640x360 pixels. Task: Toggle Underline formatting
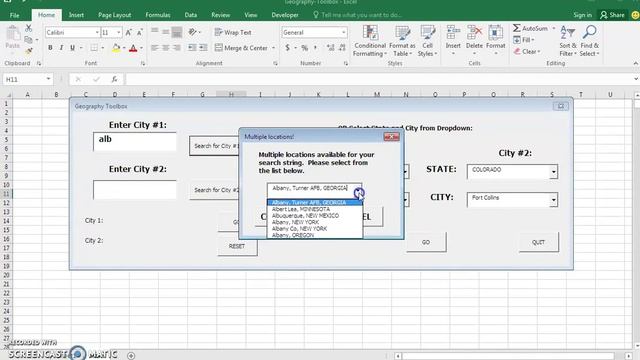coord(72,48)
